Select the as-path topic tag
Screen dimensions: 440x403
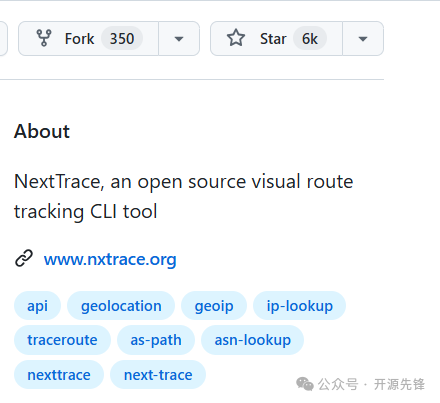coord(156,340)
